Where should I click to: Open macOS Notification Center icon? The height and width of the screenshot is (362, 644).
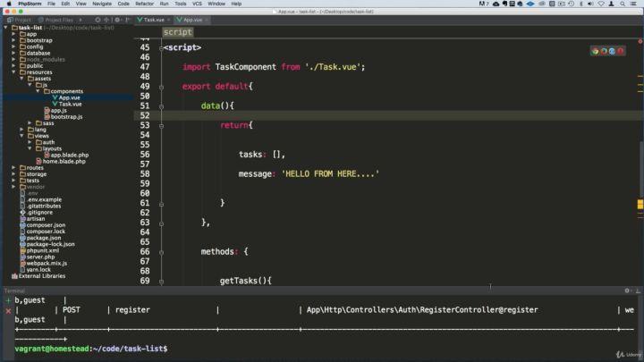click(634, 4)
